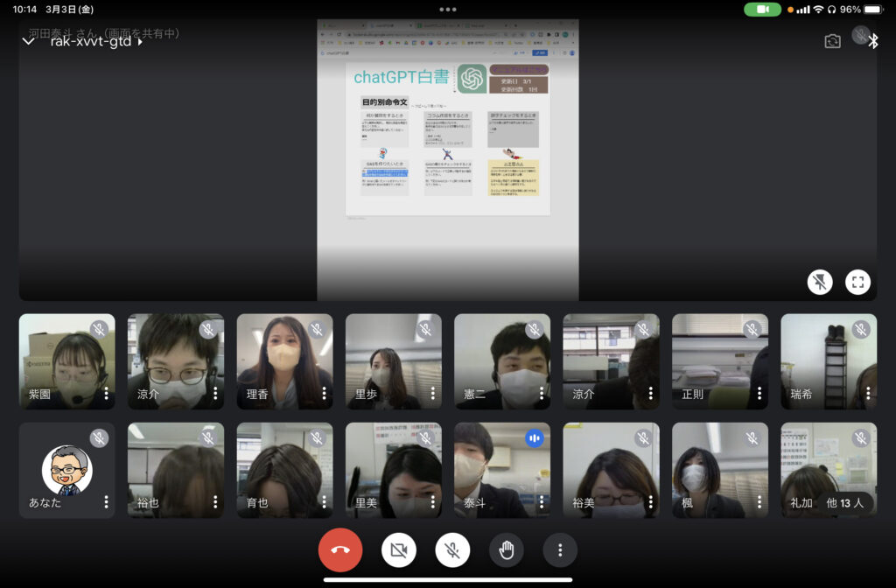
Task: Open options menu for 里美
Action: (x=432, y=501)
